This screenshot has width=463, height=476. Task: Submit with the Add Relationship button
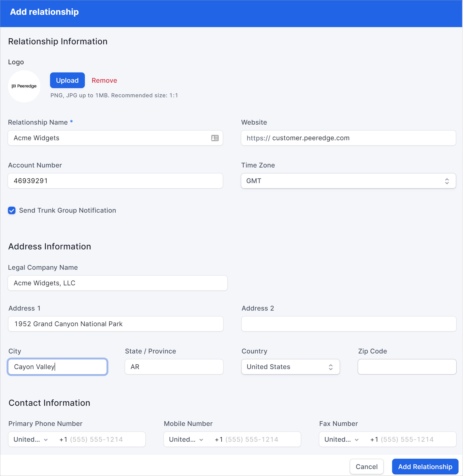coord(425,467)
